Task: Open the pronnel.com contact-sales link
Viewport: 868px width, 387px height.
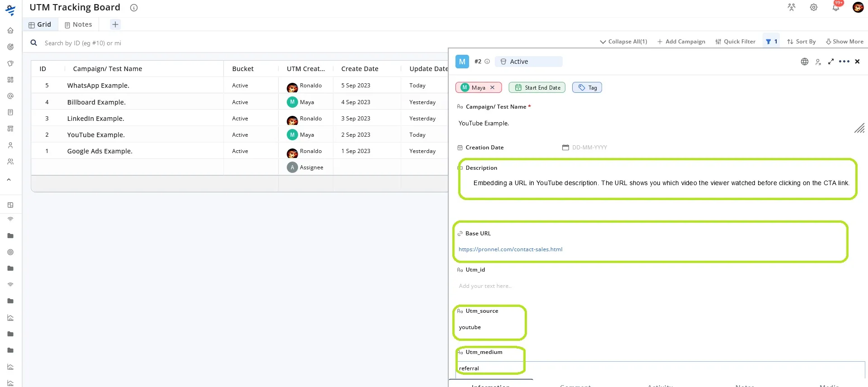Action: coord(510,249)
